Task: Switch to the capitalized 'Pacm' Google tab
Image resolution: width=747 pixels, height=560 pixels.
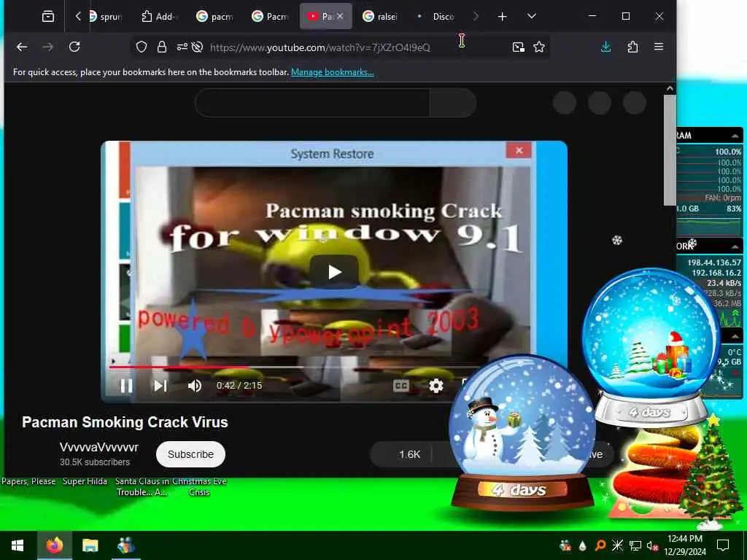Action: (x=270, y=17)
